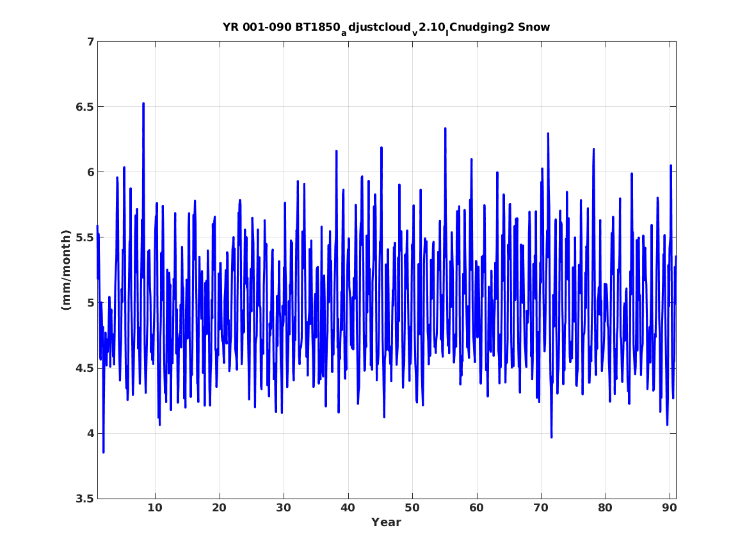Click the x-axis tick label '20'
This screenshot has width=747, height=560.
[219, 508]
